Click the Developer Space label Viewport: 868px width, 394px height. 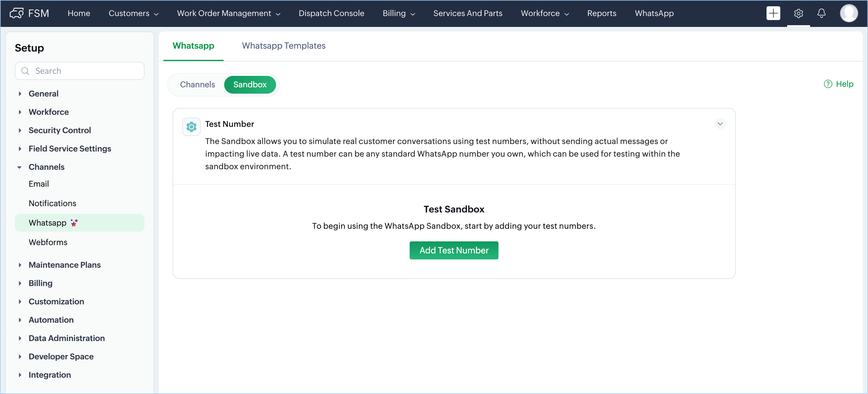tap(61, 356)
